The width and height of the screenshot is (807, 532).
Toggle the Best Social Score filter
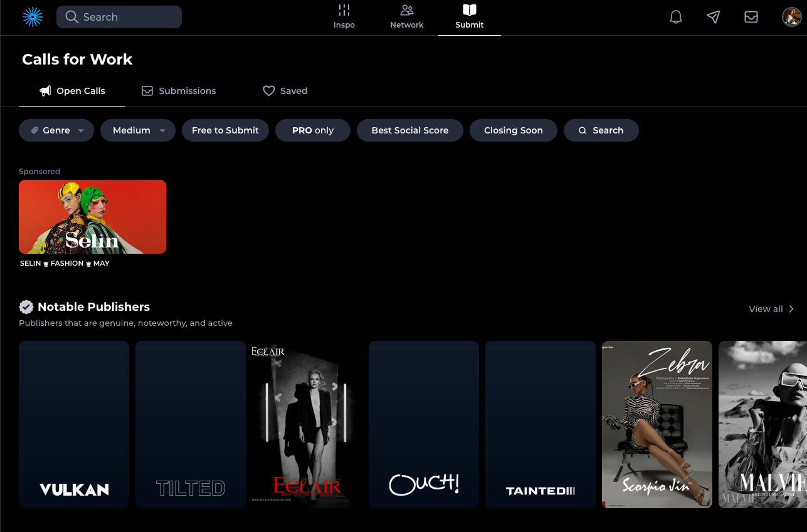pyautogui.click(x=409, y=130)
